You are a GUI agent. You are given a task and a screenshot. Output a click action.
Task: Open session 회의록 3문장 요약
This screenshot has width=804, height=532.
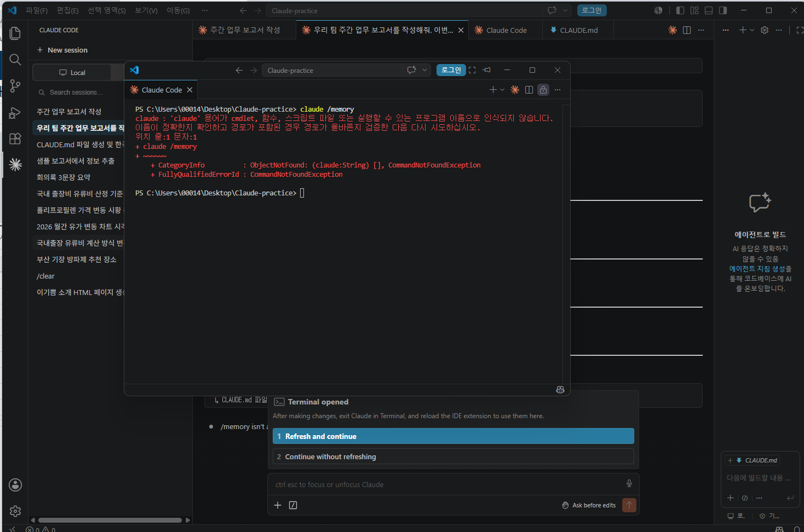click(64, 177)
